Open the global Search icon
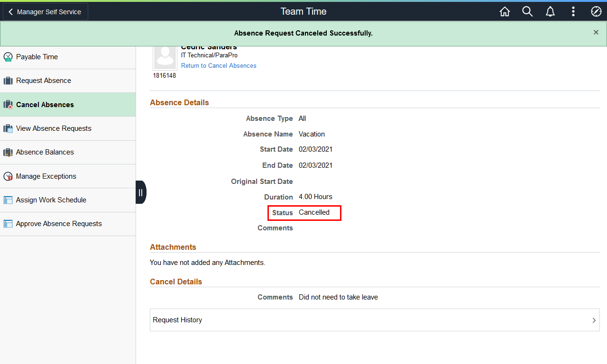The image size is (607, 364). [527, 12]
